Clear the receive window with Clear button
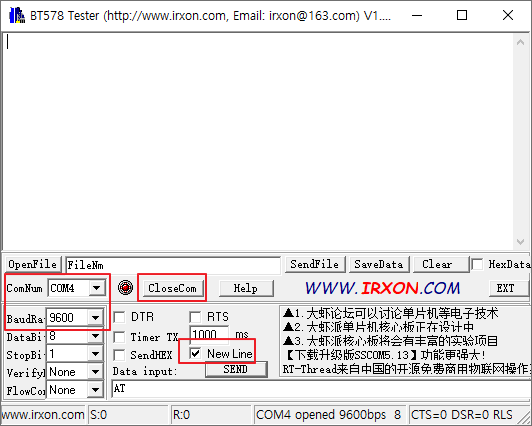 pyautogui.click(x=440, y=264)
